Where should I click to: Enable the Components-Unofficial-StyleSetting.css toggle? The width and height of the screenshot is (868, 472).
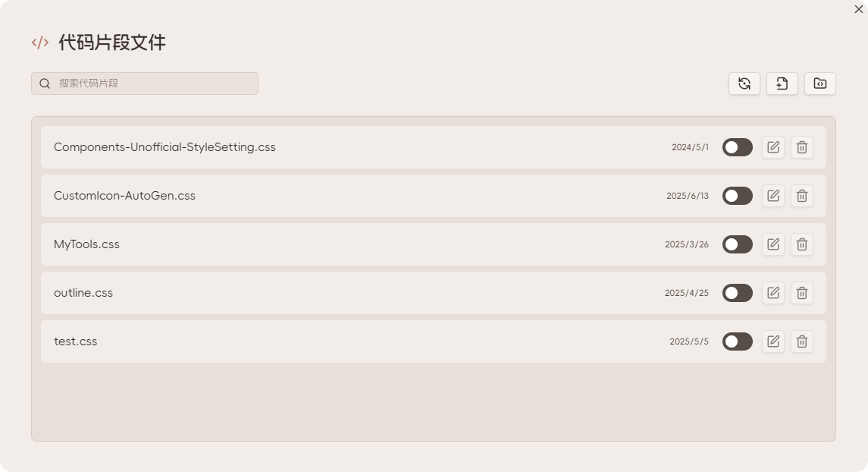[x=737, y=147]
